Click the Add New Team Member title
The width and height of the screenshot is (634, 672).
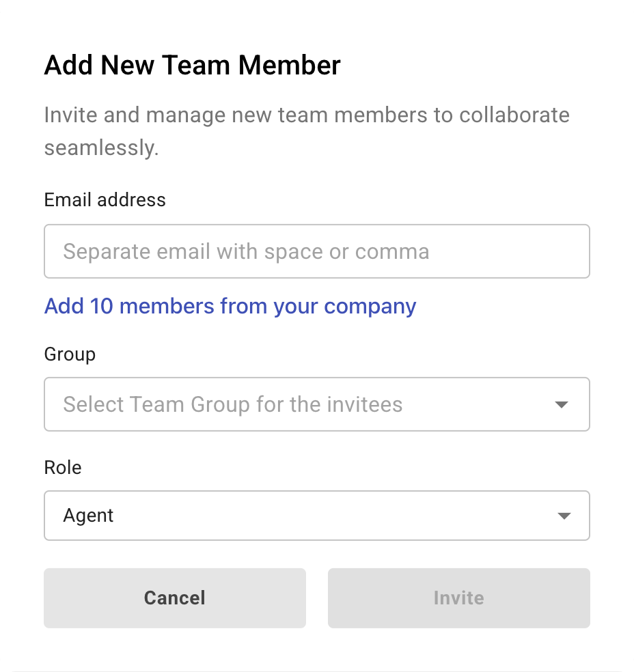coord(192,65)
